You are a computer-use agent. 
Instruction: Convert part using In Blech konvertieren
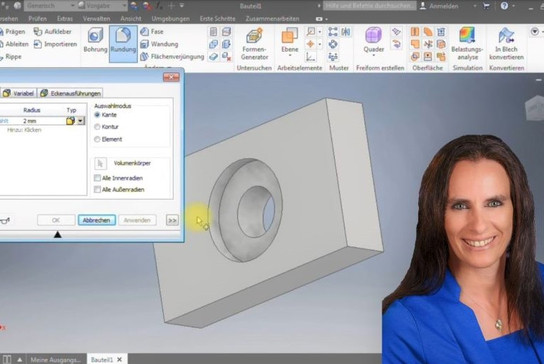click(507, 44)
